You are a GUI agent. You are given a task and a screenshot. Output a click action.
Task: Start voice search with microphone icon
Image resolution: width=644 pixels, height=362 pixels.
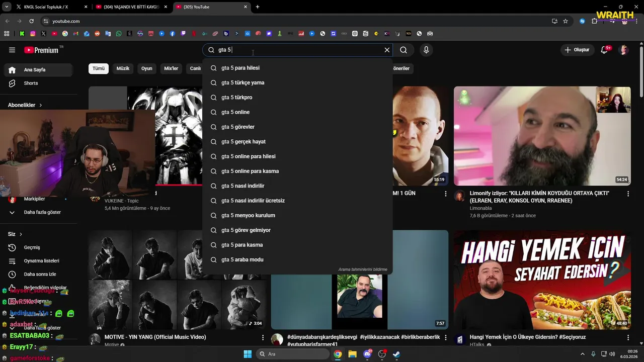426,50
